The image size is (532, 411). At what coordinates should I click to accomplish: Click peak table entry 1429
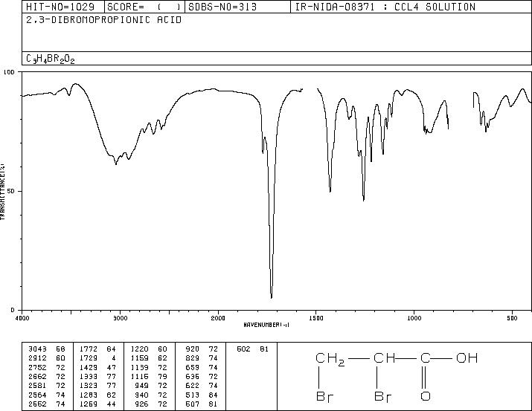[89, 367]
